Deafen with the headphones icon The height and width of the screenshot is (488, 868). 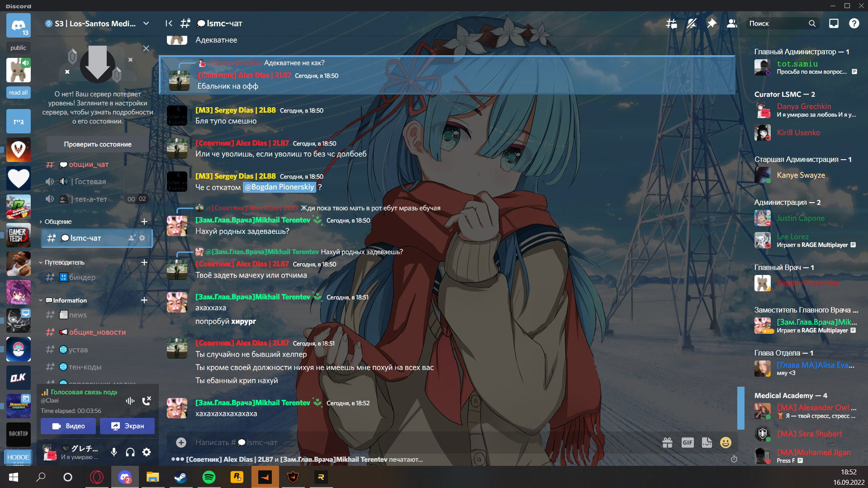pyautogui.click(x=130, y=452)
